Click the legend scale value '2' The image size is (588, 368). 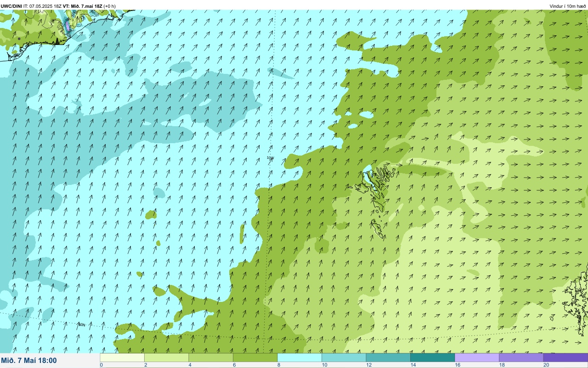pos(146,365)
